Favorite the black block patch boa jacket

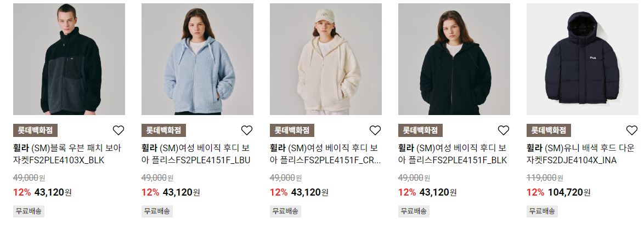click(118, 130)
